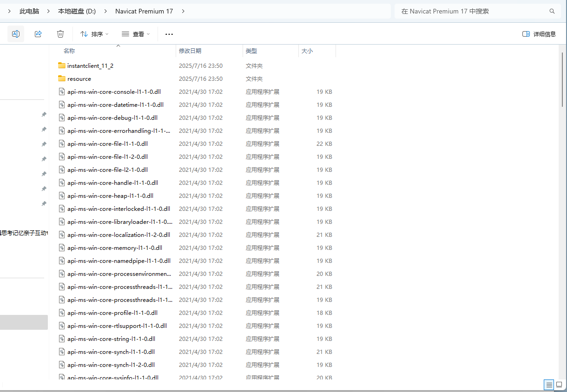Select file name api-ms-win-core-processenvironmen...

tap(119, 274)
